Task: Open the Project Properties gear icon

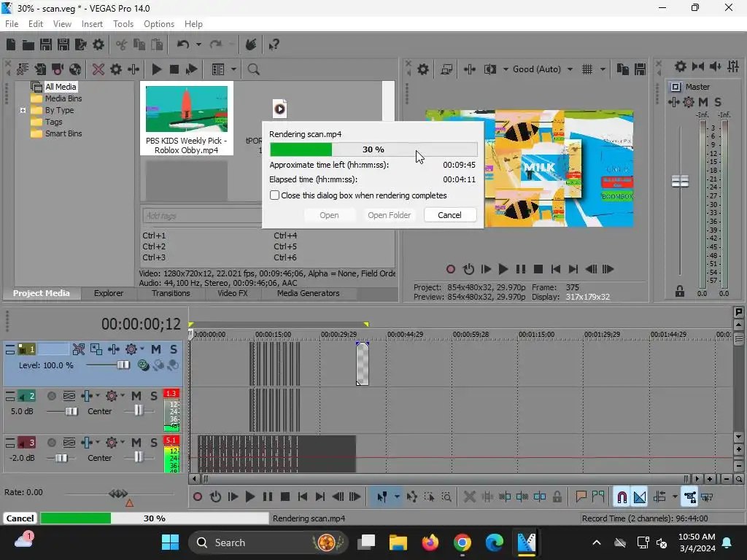Action: coord(98,44)
